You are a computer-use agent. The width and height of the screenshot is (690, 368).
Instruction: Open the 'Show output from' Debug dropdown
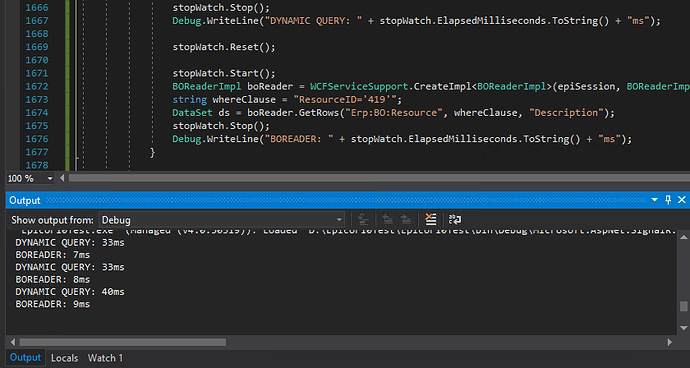[x=222, y=220]
